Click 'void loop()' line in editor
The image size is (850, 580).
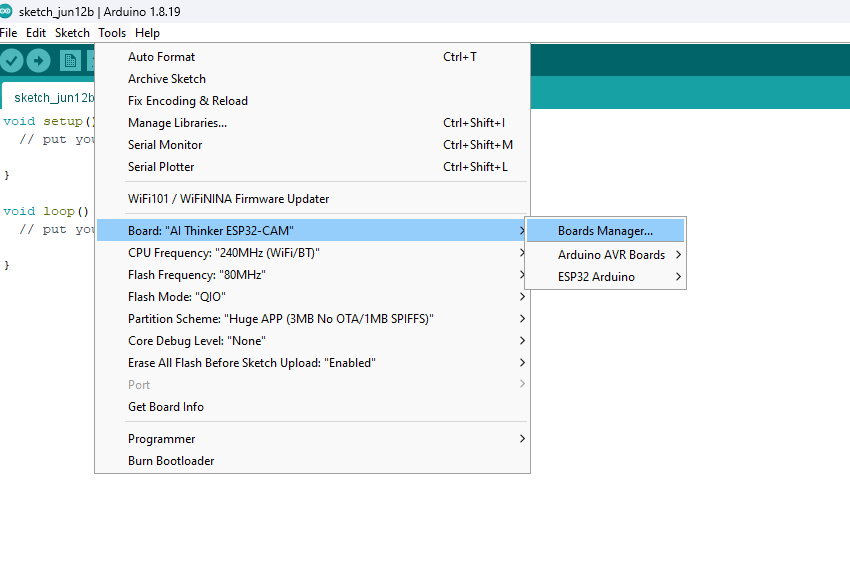tap(46, 211)
